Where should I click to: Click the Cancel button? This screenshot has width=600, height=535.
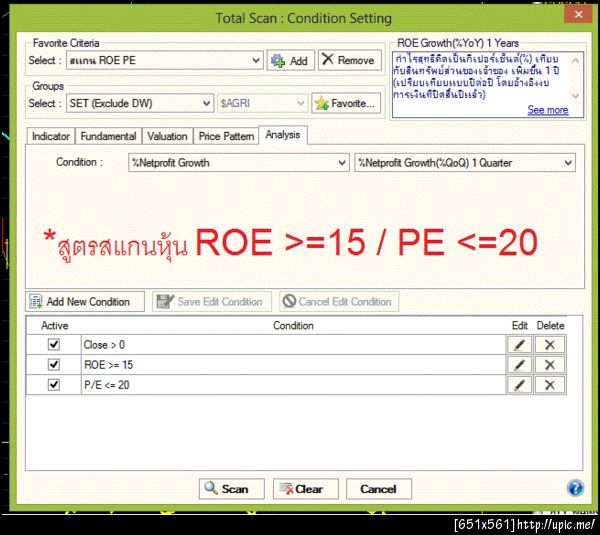pos(379,489)
